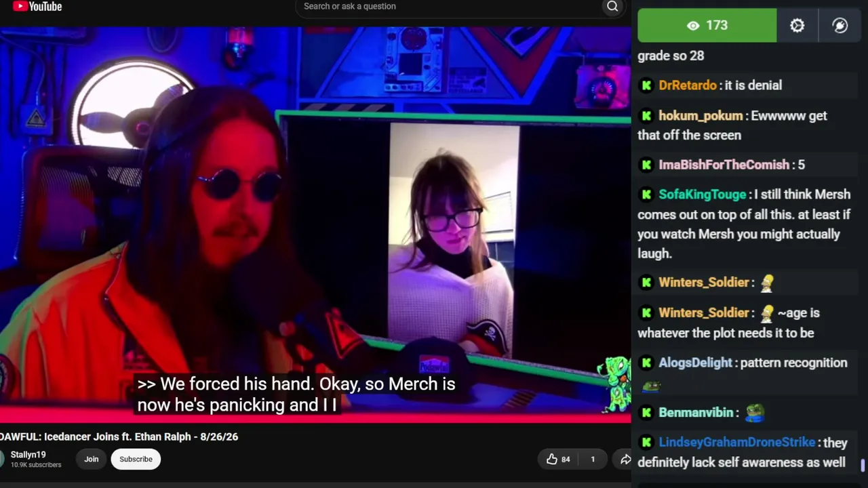The width and height of the screenshot is (868, 488).
Task: Click the Pepe emote in Benmanvibin's message
Action: pyautogui.click(x=755, y=412)
